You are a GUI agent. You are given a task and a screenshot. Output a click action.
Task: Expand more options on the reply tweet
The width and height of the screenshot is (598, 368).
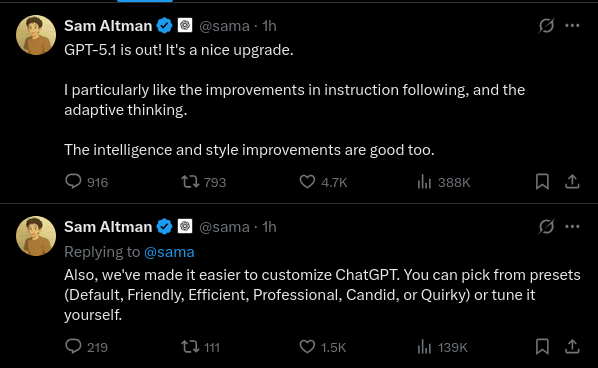[572, 227]
